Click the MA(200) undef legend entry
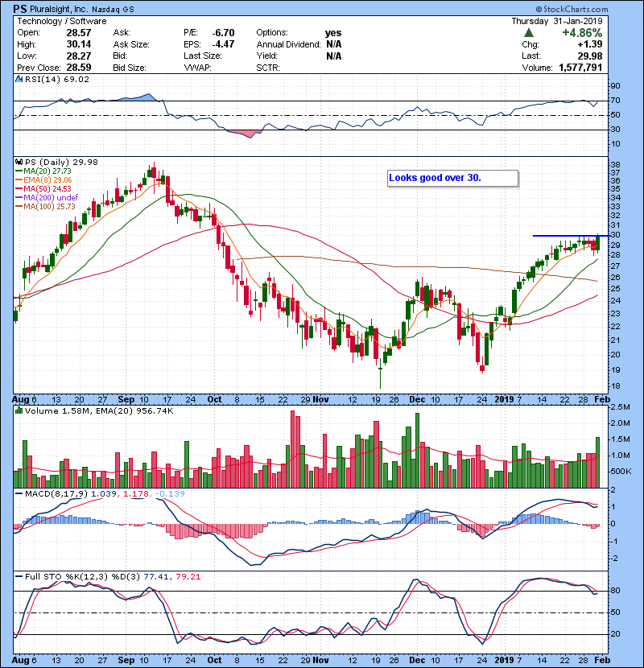 tap(47, 198)
